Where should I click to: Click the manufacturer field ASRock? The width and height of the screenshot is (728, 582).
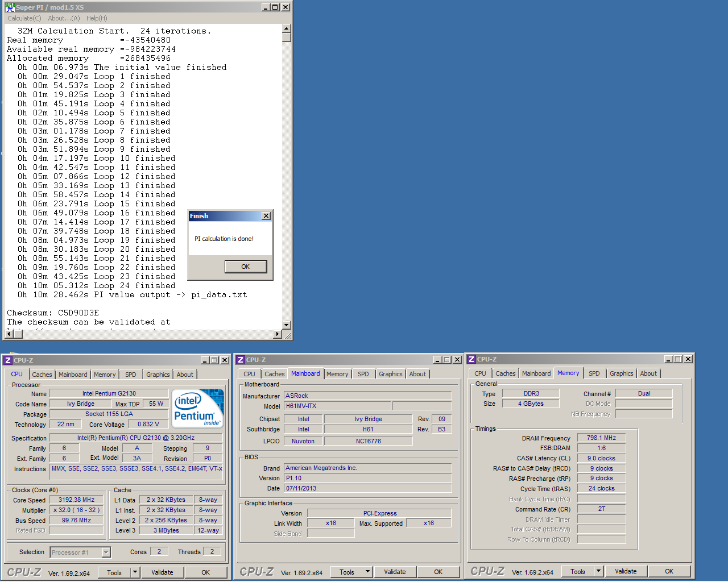(367, 396)
